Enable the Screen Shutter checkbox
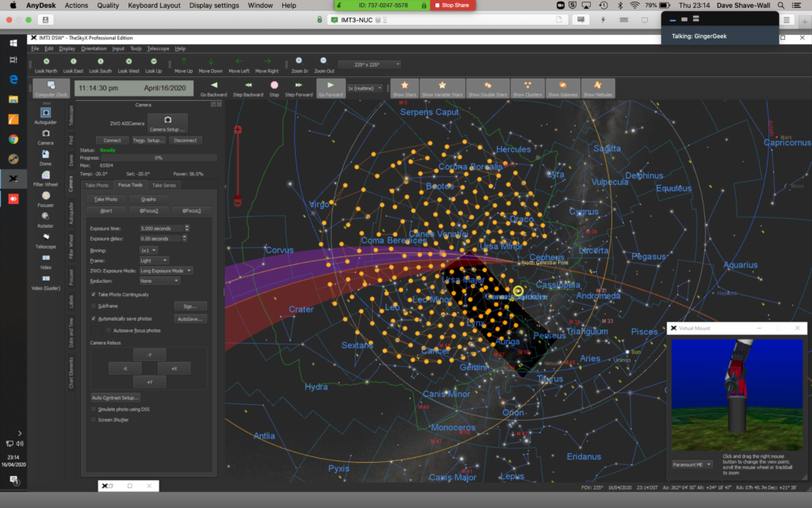This screenshot has width=812, height=508. pyautogui.click(x=94, y=420)
